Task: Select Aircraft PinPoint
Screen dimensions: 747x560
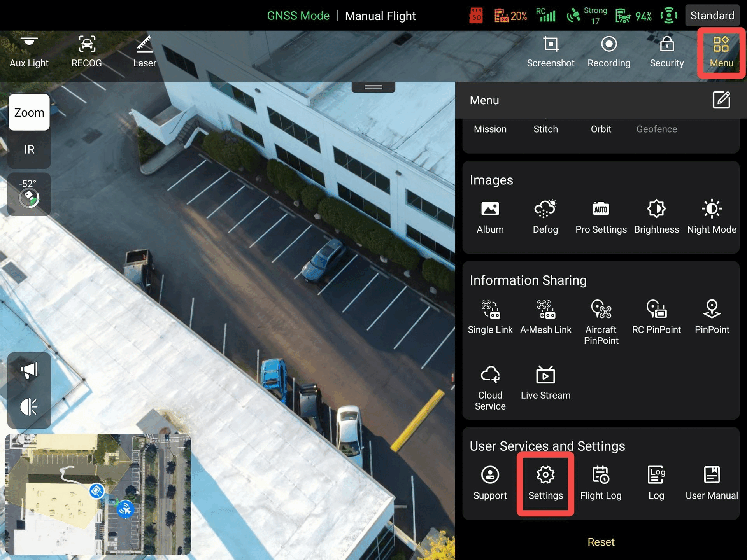Action: 601,322
